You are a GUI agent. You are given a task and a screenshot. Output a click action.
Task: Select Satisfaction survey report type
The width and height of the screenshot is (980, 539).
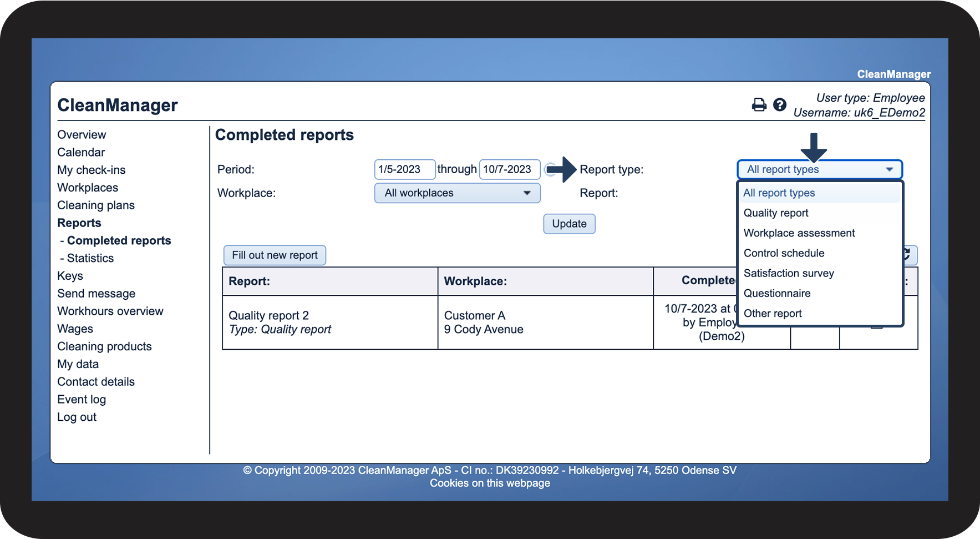(x=788, y=273)
